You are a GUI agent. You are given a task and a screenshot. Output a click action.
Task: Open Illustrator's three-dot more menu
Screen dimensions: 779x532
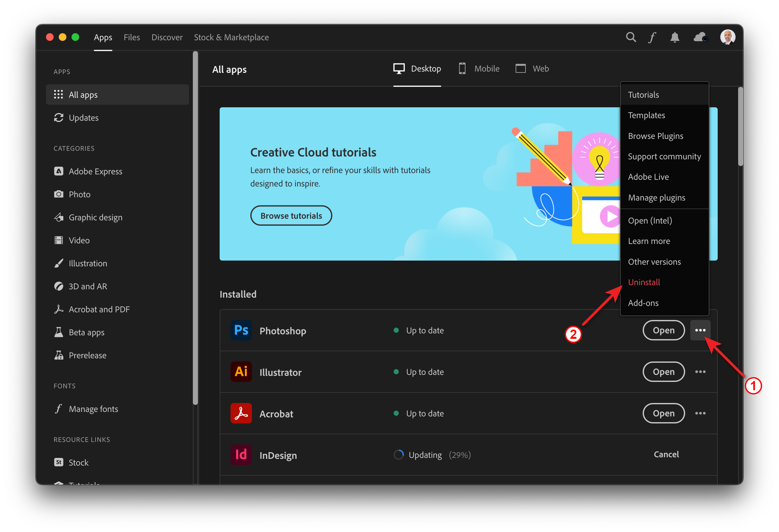(x=700, y=372)
